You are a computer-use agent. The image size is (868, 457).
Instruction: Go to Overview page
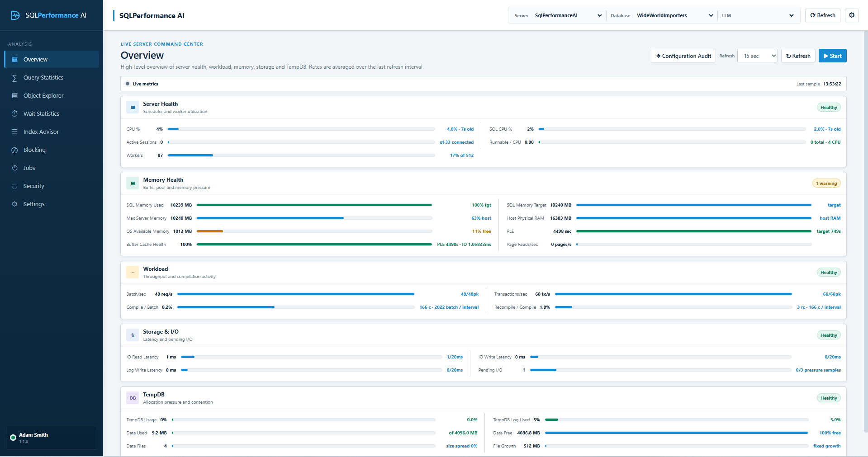coord(52,60)
